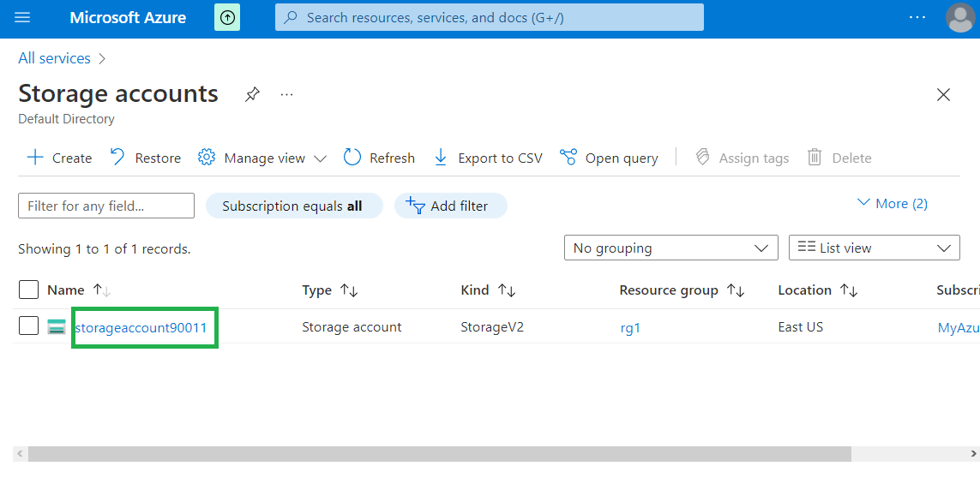Sort by Name column arrows
The height and width of the screenshot is (478, 980).
click(x=102, y=290)
